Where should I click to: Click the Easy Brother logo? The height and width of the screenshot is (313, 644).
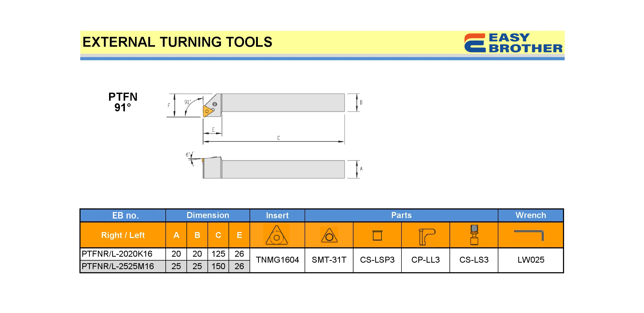click(x=513, y=43)
